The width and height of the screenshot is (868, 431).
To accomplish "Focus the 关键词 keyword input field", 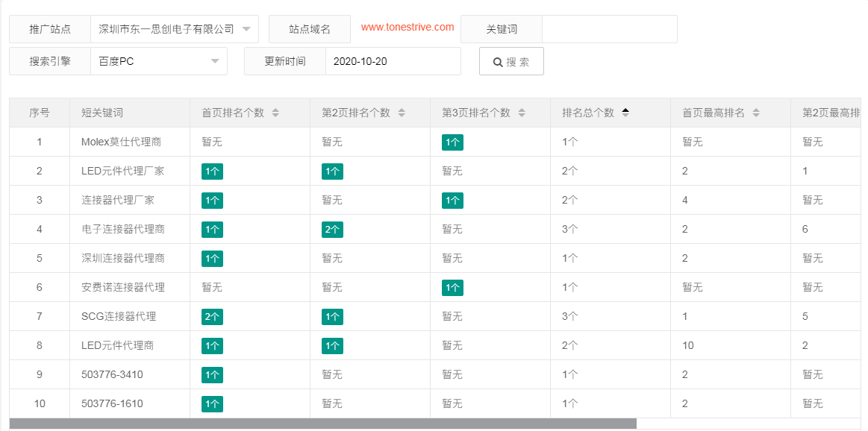I will coord(609,29).
